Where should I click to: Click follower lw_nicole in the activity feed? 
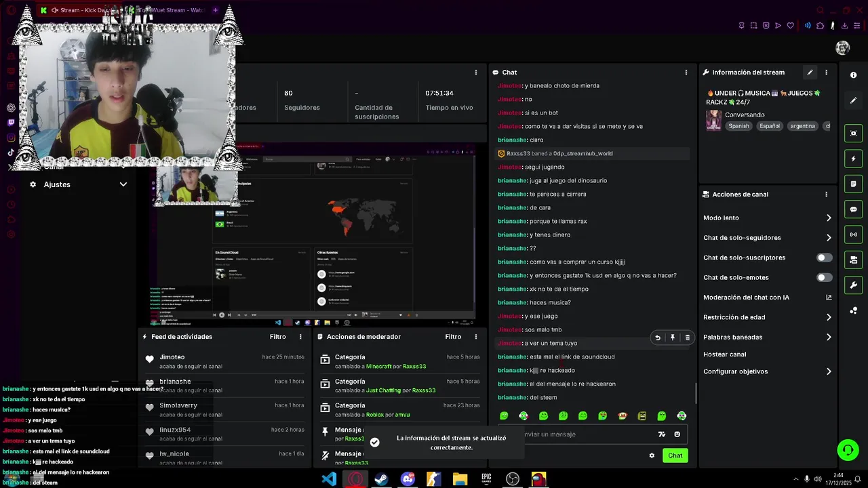(x=174, y=453)
